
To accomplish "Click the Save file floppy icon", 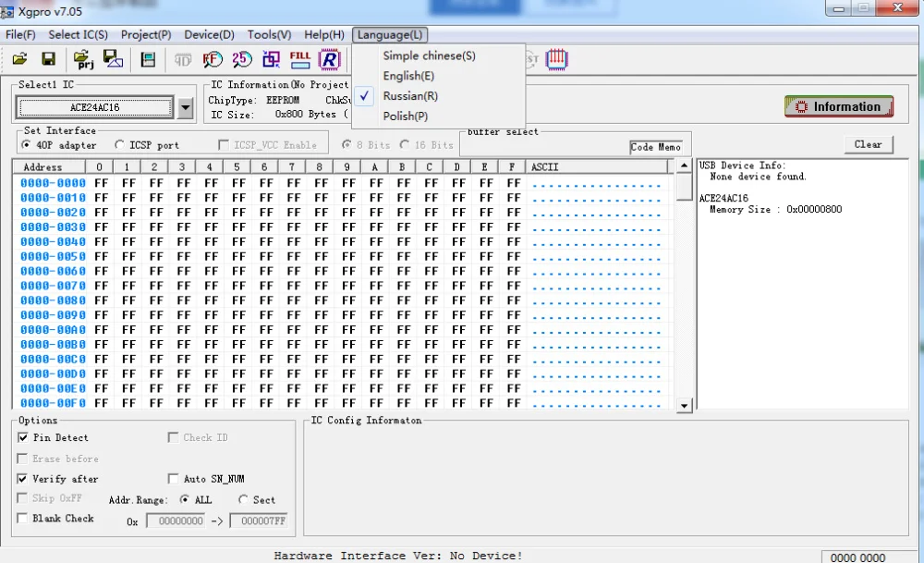I will point(48,59).
